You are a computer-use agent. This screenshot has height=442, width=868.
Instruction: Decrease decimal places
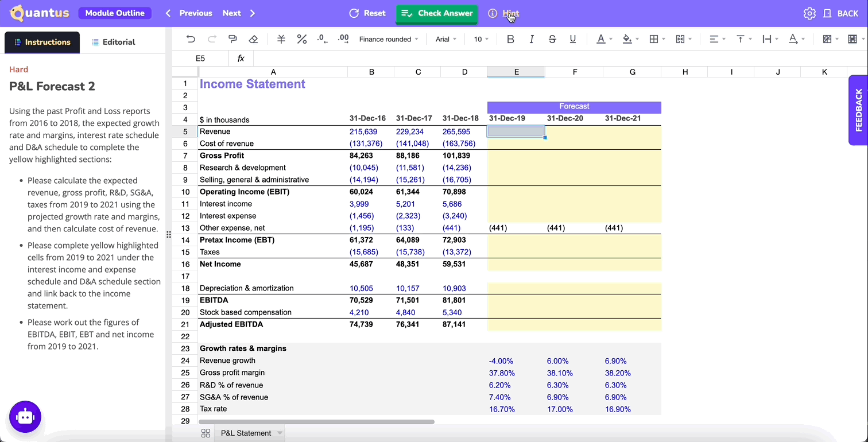[x=323, y=39]
